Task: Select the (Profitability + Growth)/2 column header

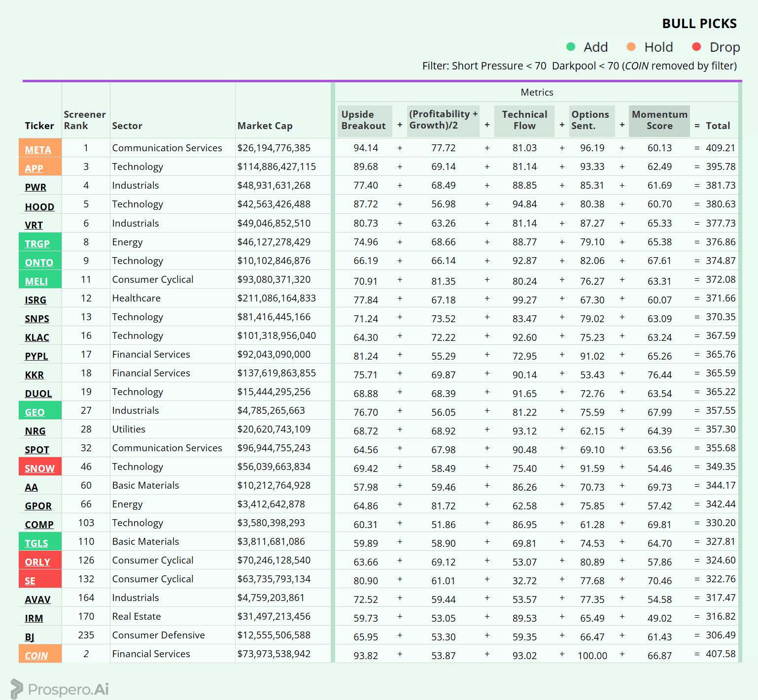Action: pyautogui.click(x=443, y=120)
